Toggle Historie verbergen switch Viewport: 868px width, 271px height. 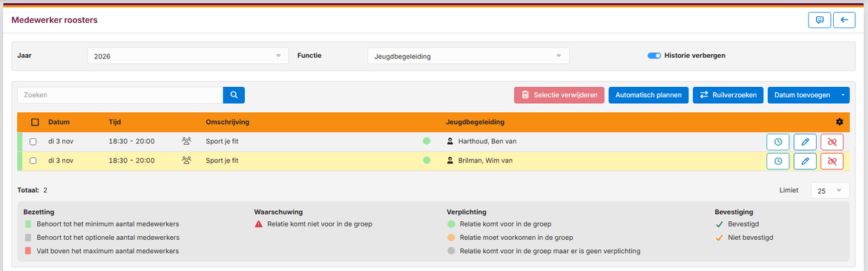(x=654, y=56)
